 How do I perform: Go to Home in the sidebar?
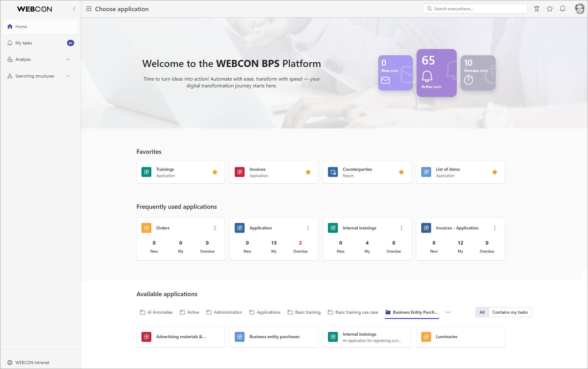point(40,27)
